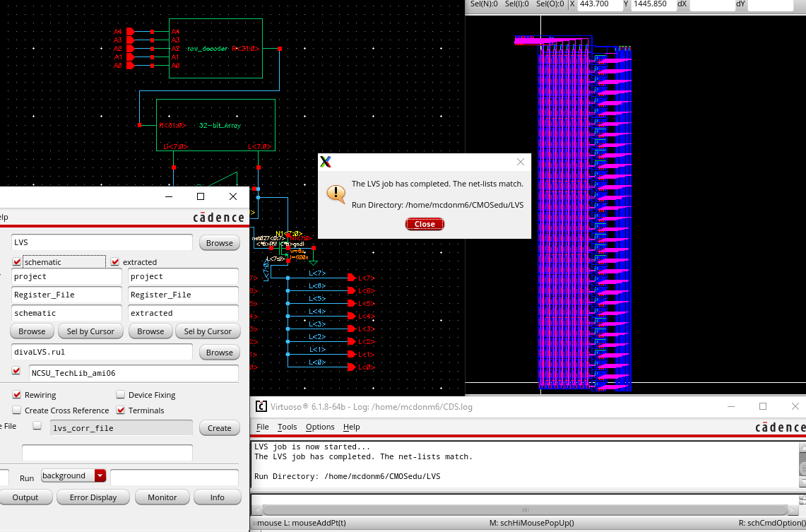The image size is (806, 532).
Task: Click the warning icon in the LVS message
Action: [x=338, y=192]
